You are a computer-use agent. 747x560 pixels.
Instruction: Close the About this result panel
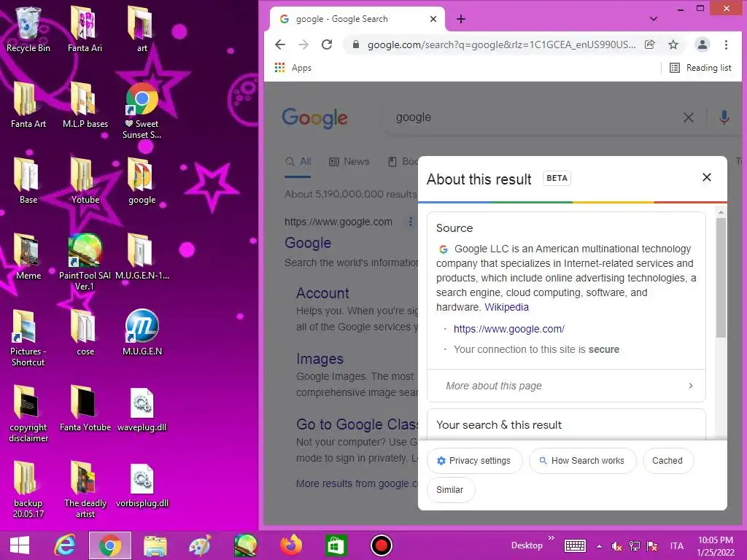[x=706, y=177]
